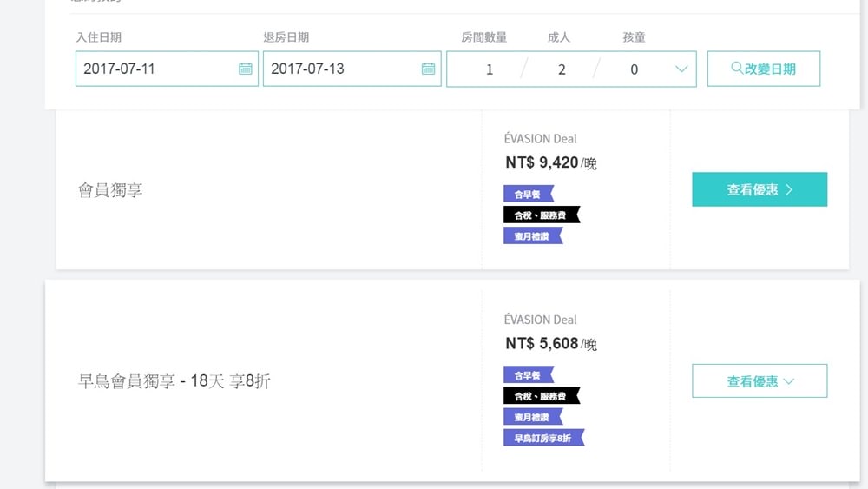
Task: Click the 早鳥訂房享8折 badge
Action: click(x=543, y=438)
